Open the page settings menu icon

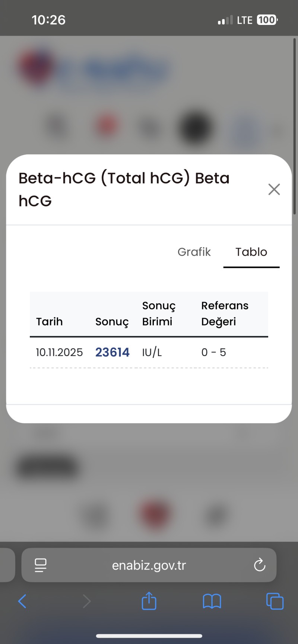41,565
